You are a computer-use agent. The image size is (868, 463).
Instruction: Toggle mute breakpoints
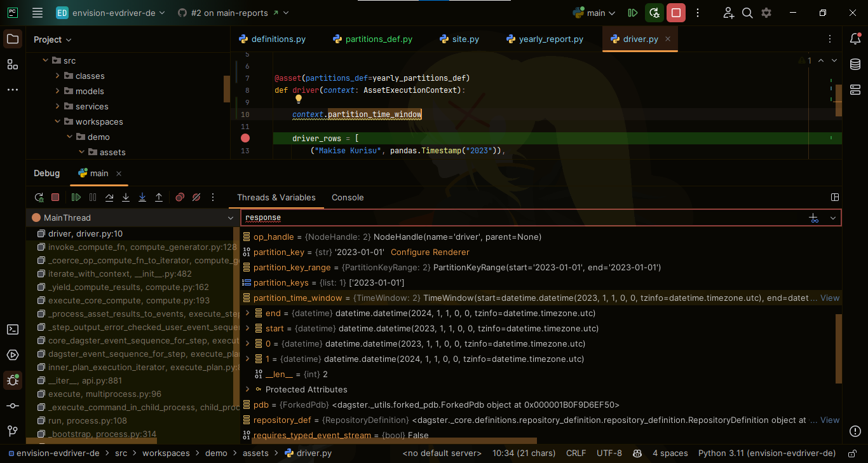point(196,197)
